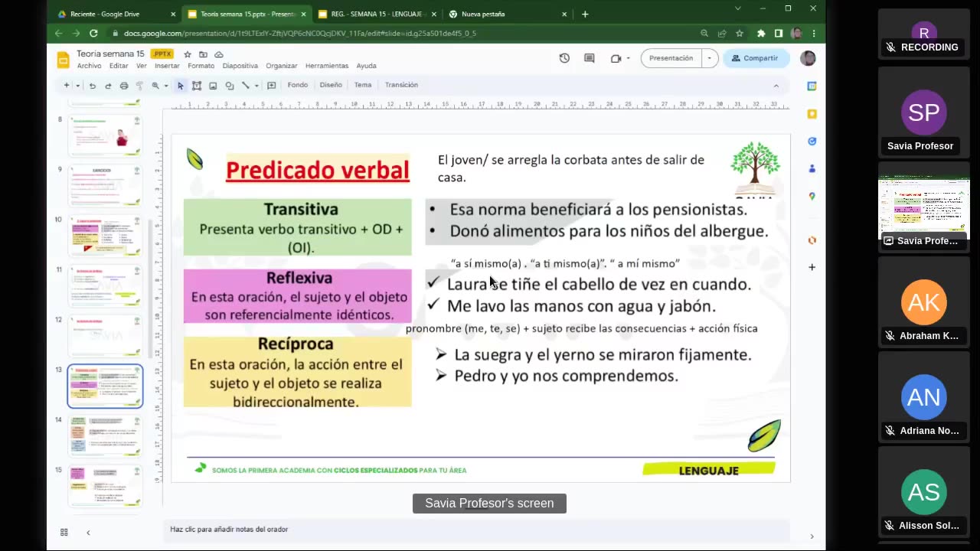Open Contacts in the side panel

(812, 168)
